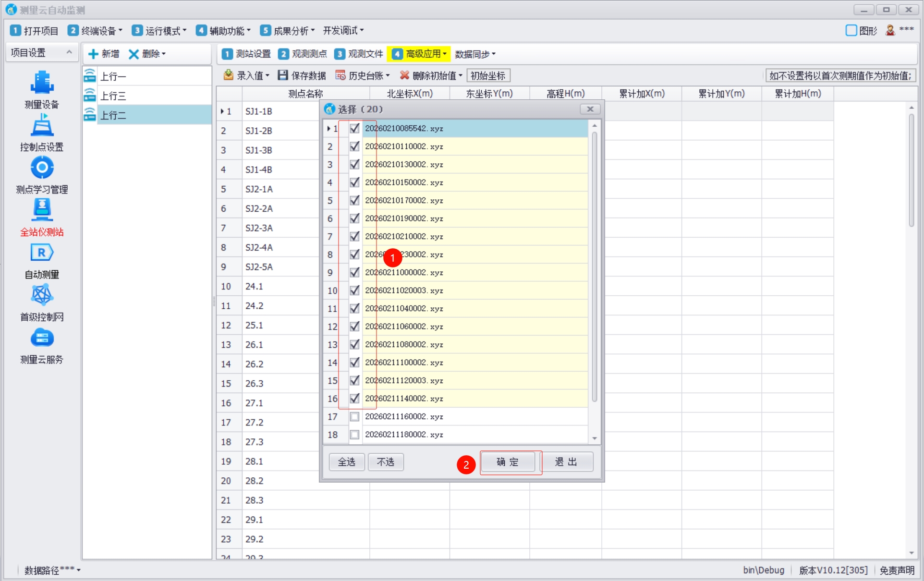Toggle the 图形 checkbox

click(x=851, y=31)
